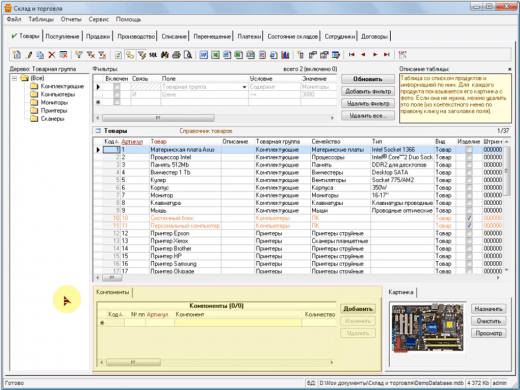Go to the last record arrow
Image resolution: width=520 pixels, height=390 pixels.
click(x=387, y=55)
